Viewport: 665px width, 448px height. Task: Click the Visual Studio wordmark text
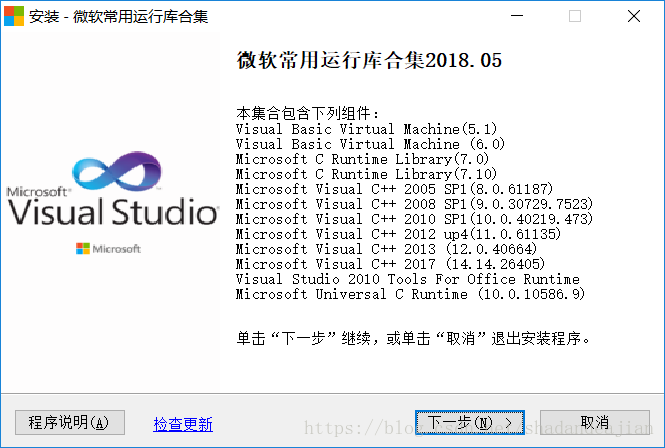click(x=113, y=212)
